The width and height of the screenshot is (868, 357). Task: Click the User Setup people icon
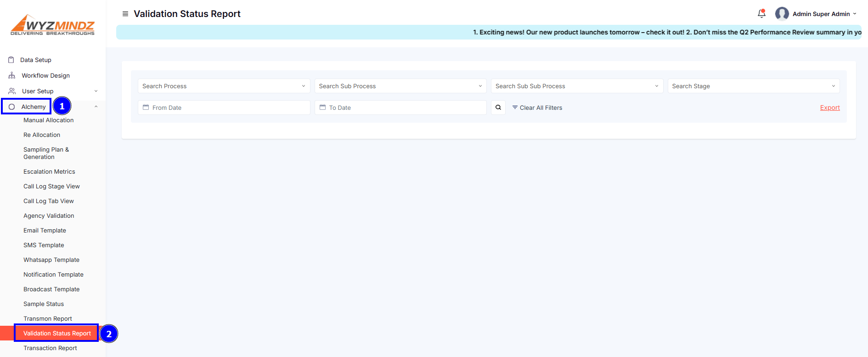pos(12,91)
